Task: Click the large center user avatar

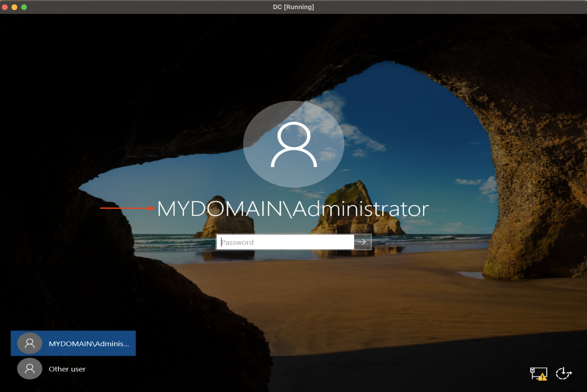Action: (293, 144)
